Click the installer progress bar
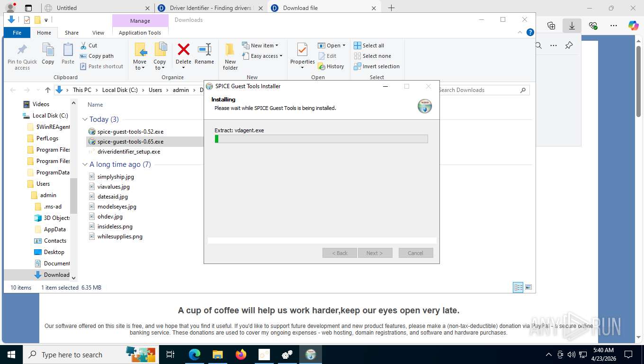 pos(321,139)
